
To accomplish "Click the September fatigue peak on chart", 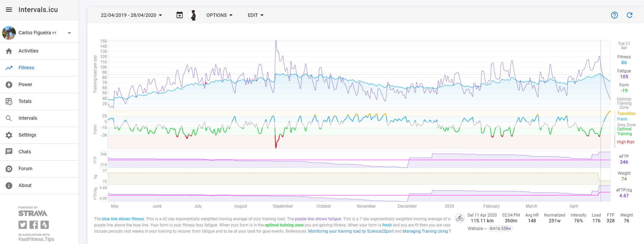I will [275, 41].
